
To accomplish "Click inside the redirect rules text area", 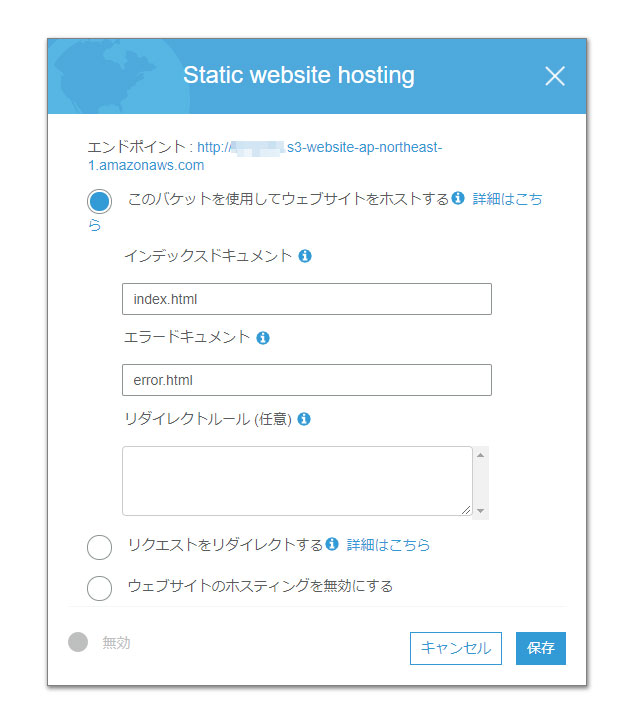I will tap(297, 481).
